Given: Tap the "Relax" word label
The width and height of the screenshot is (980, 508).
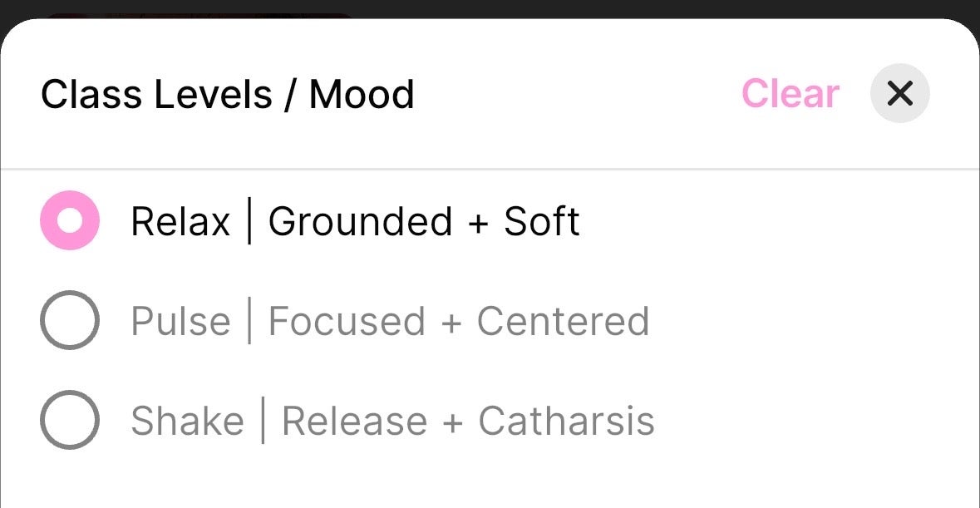Looking at the screenshot, I should pos(180,222).
